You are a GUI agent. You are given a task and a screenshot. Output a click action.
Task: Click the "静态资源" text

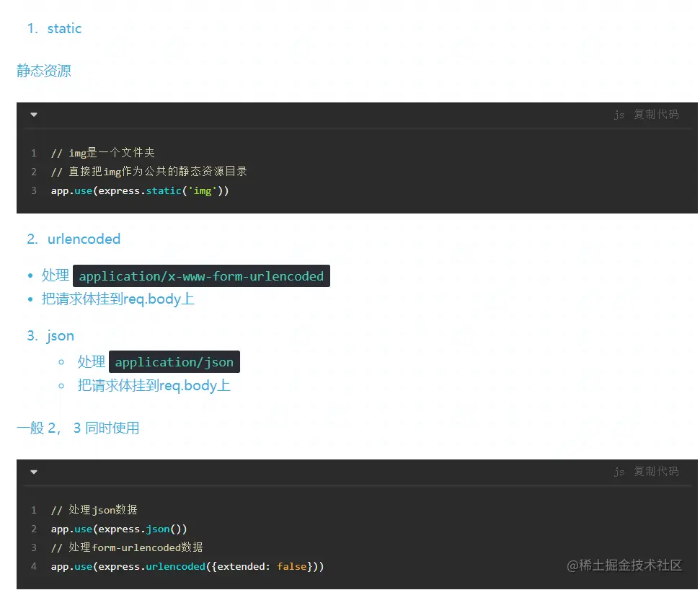click(x=44, y=71)
